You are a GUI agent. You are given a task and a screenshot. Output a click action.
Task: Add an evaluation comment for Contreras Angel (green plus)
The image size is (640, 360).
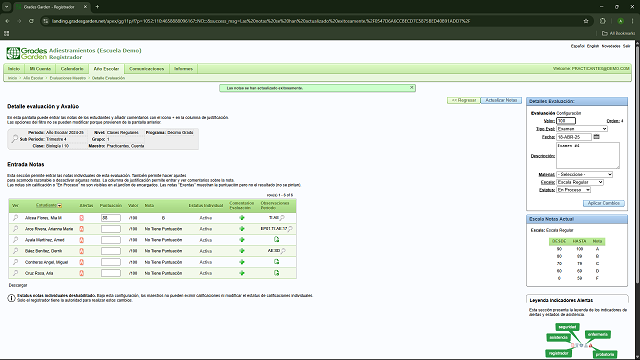[242, 262]
